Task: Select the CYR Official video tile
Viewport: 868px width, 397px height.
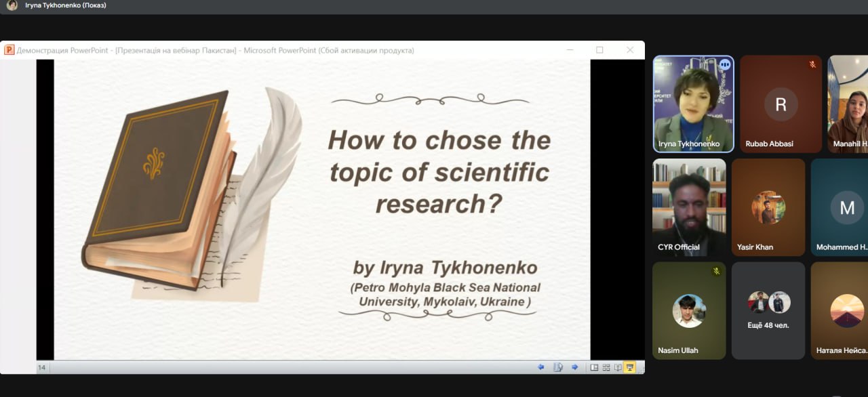Action: pyautogui.click(x=689, y=207)
